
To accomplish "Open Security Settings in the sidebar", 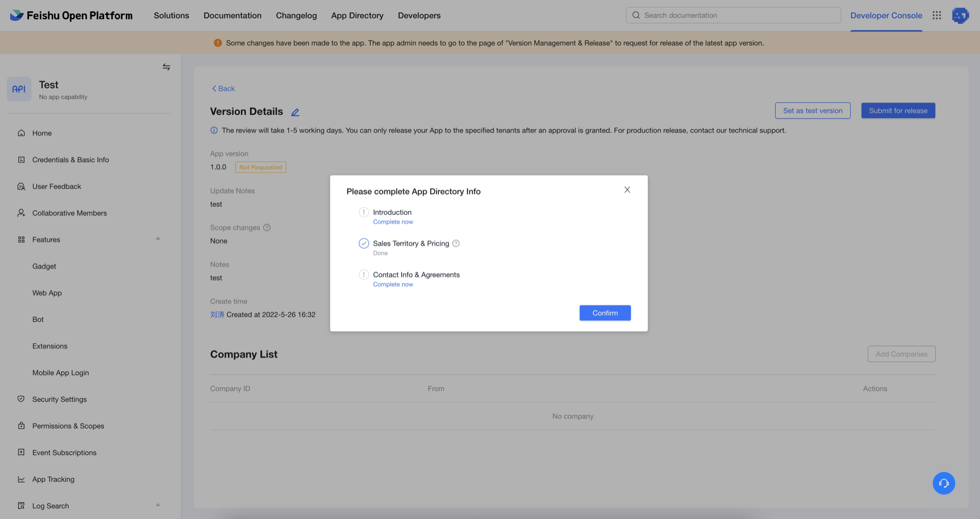I will pyautogui.click(x=59, y=399).
